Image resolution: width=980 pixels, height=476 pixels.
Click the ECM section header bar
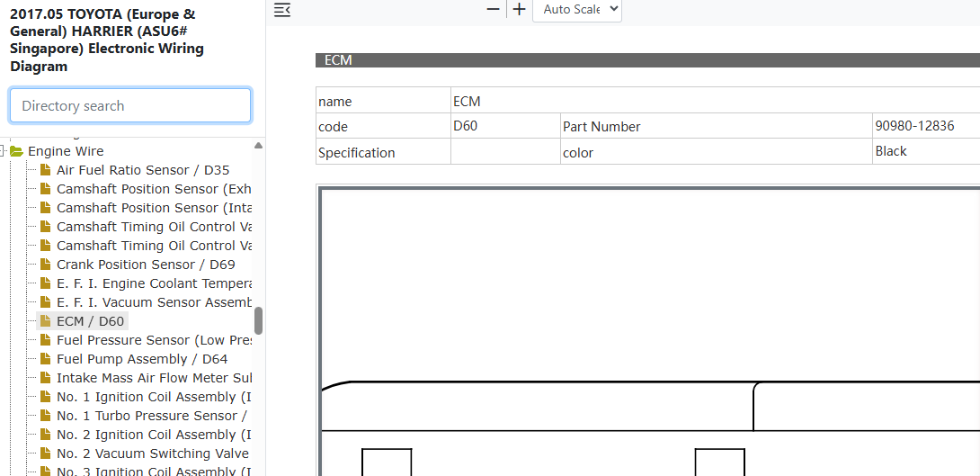[x=647, y=60]
